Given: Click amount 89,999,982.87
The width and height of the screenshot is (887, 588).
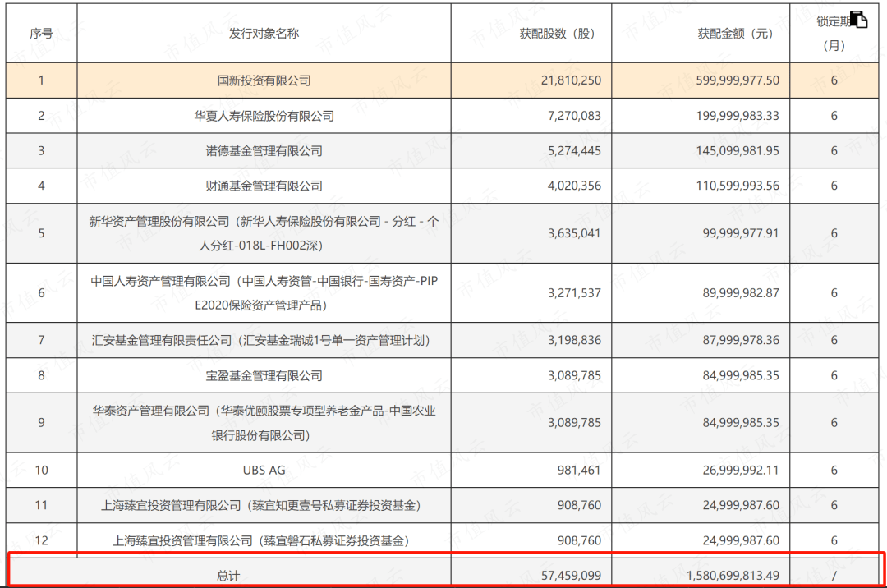Looking at the screenshot, I should (x=741, y=293).
